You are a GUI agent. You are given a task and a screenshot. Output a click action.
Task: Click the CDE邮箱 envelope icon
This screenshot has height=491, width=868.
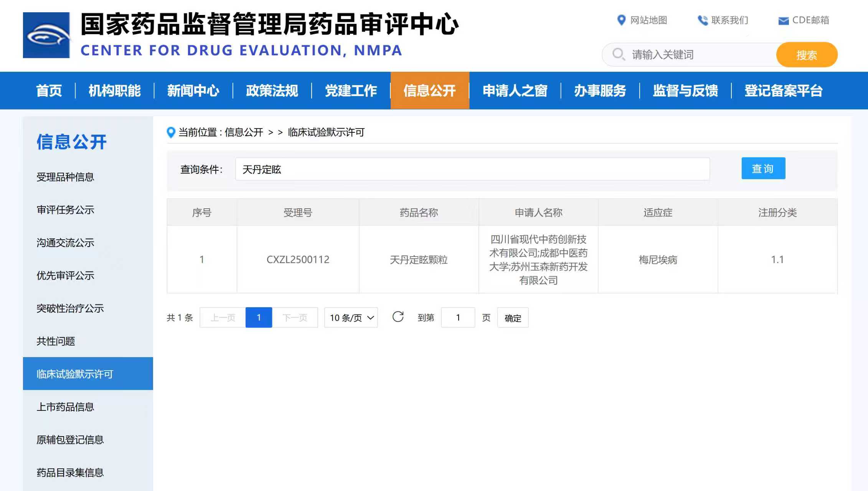783,21
